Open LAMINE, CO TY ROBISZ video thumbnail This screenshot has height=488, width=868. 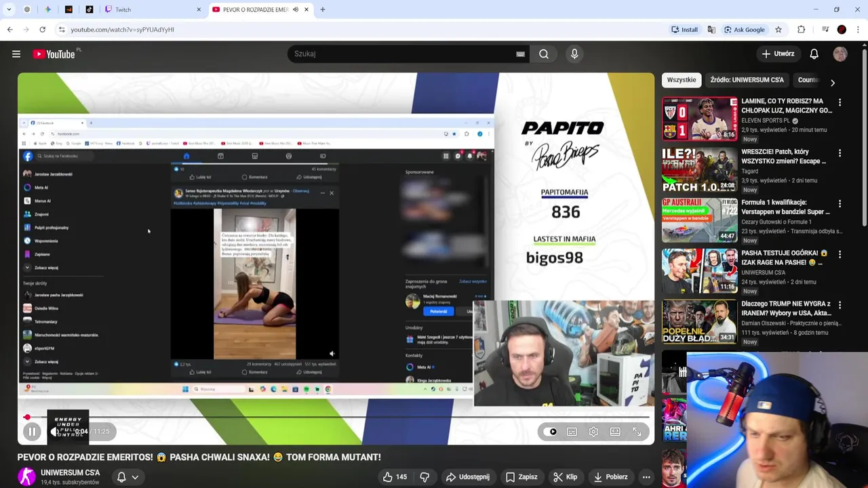tap(699, 119)
